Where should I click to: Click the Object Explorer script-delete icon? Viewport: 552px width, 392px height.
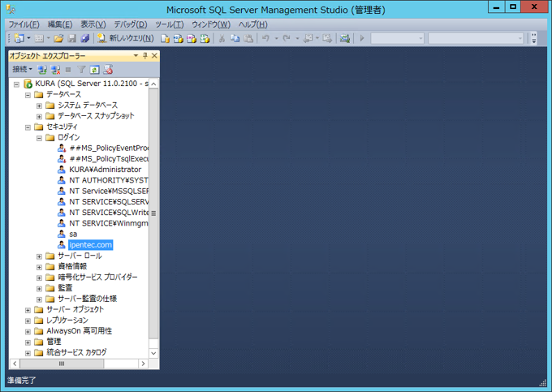[x=108, y=70]
